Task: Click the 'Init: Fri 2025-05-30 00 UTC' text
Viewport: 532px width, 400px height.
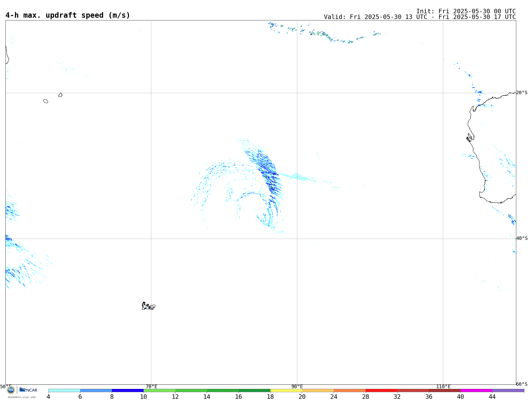Action: [466, 11]
